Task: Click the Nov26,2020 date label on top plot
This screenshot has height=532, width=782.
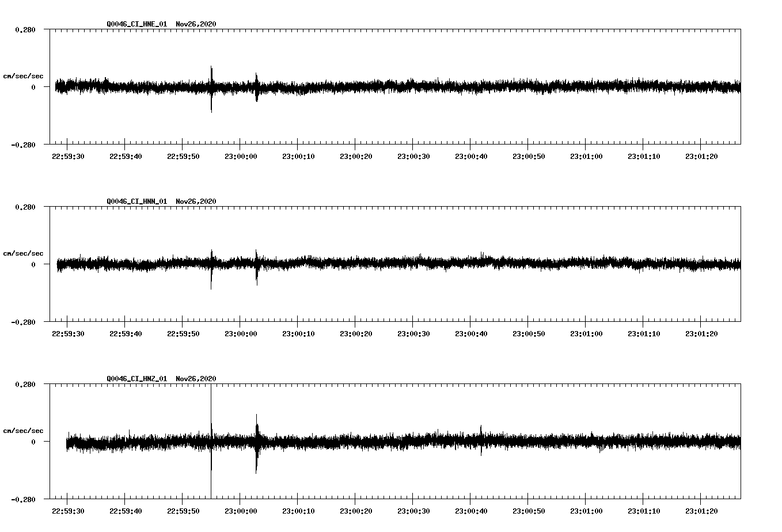Action: pos(195,24)
